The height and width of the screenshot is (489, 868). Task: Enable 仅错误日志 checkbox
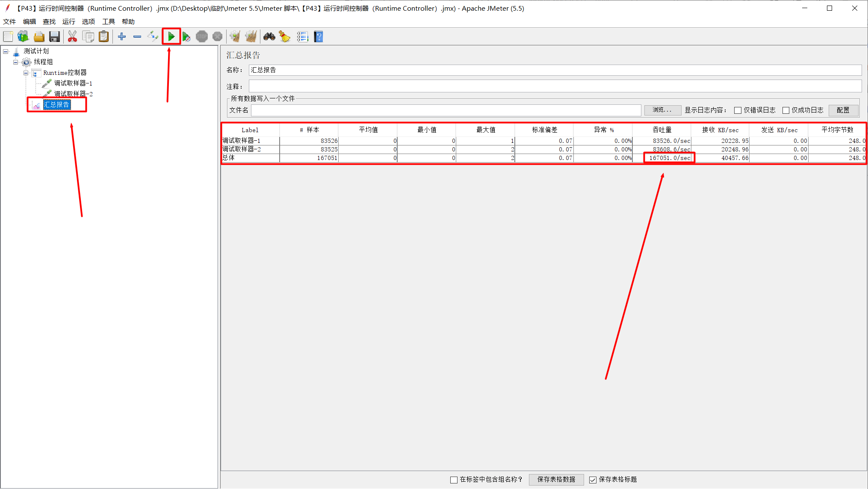[x=738, y=110]
